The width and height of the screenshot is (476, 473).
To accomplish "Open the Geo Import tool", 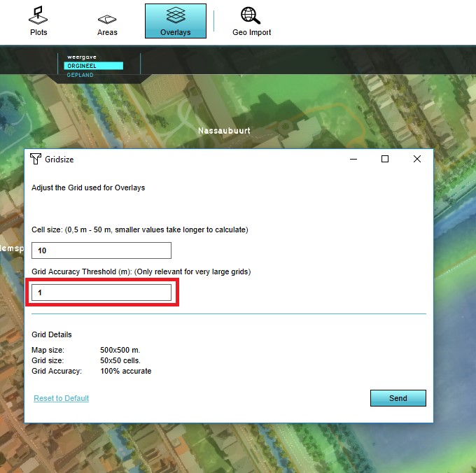I will tap(251, 20).
